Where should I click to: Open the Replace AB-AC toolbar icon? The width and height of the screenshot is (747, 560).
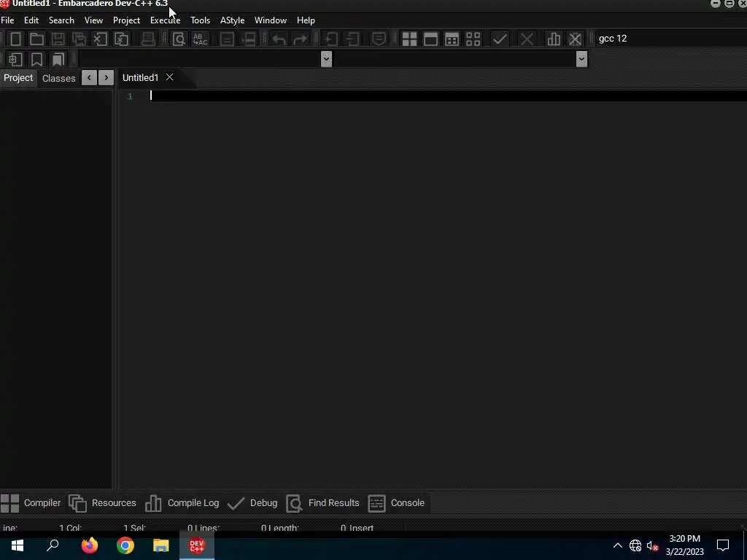tap(200, 39)
